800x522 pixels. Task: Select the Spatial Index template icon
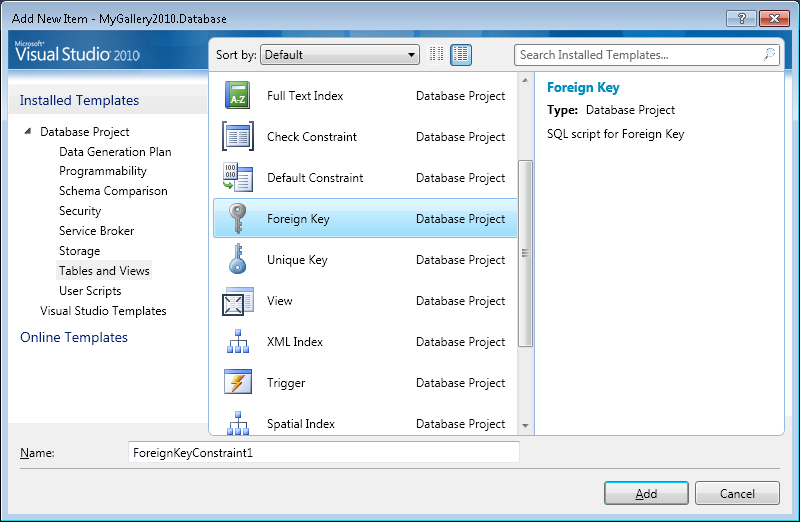tap(238, 423)
